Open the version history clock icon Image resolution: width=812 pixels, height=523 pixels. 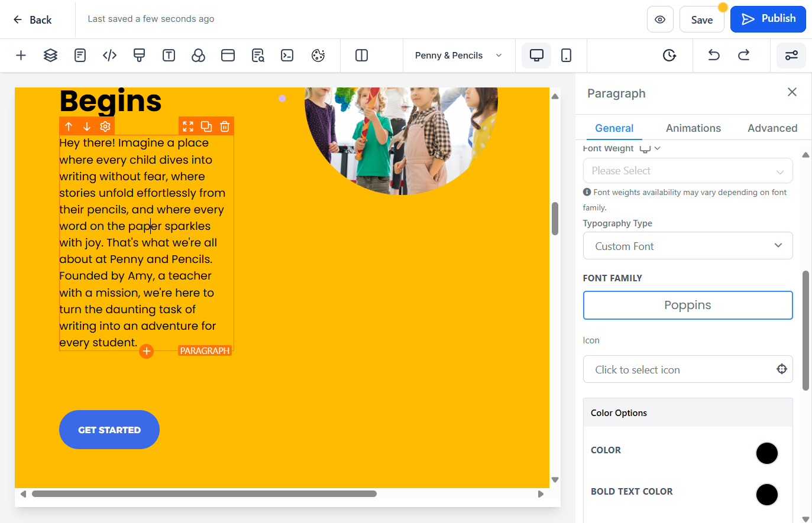[669, 56]
